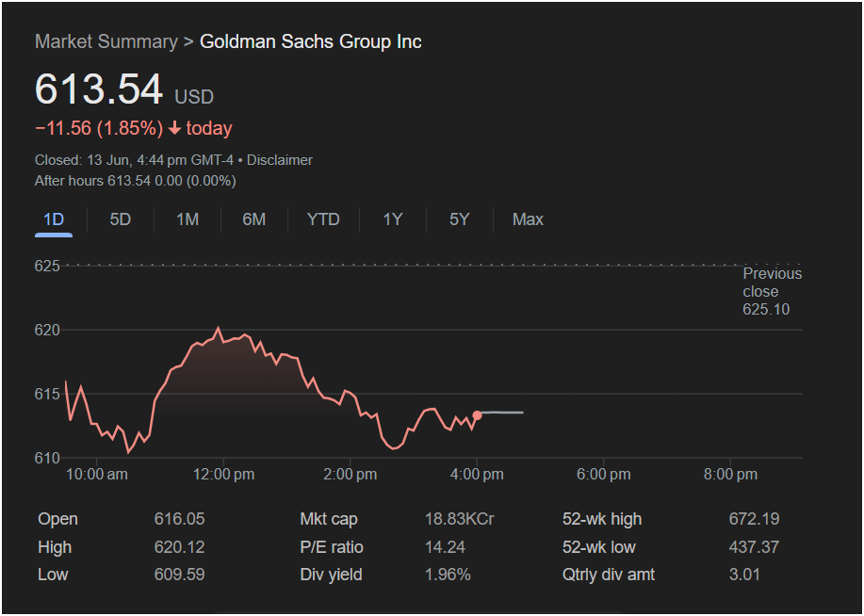Image resolution: width=864 pixels, height=616 pixels.
Task: Click the chart peak near 12:00 pm
Action: 219,329
